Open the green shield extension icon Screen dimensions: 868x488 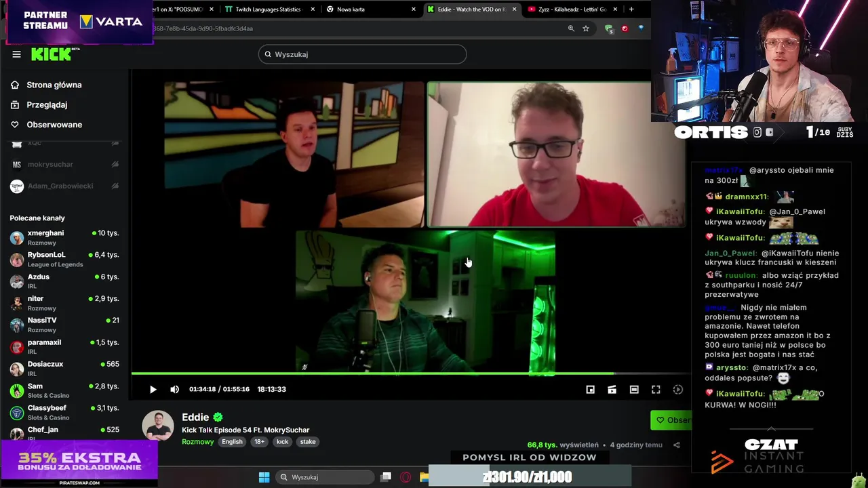[x=609, y=28]
